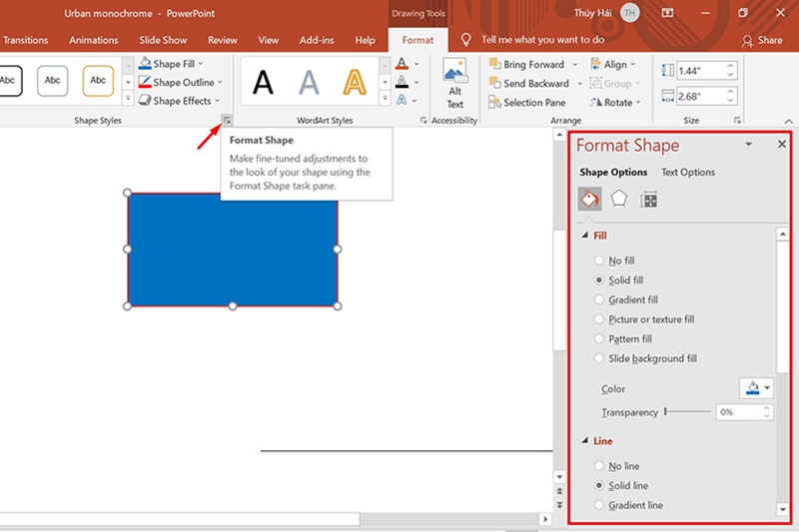Screen dimensions: 799x532
Task: Switch to Text Options in Format Shape
Action: click(x=688, y=172)
